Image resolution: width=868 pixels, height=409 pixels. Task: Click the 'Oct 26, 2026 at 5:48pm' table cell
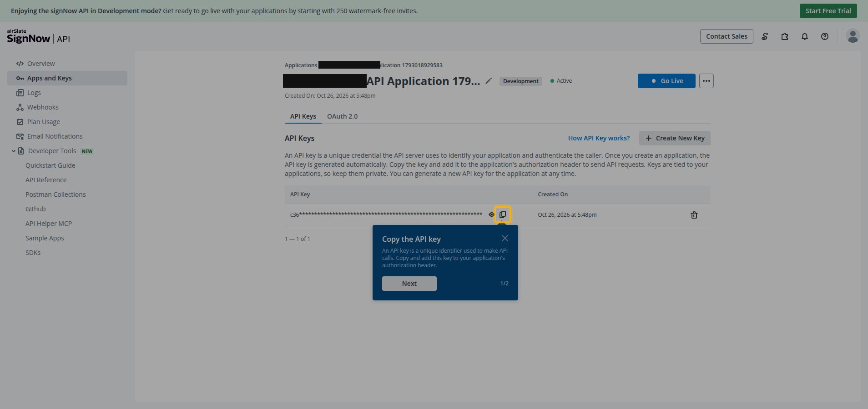(x=567, y=215)
